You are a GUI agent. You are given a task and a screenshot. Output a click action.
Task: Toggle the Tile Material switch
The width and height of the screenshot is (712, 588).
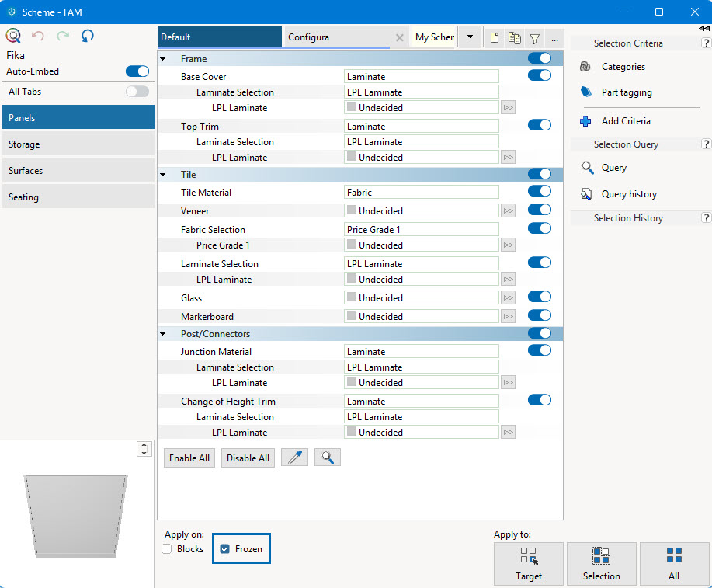coord(540,191)
